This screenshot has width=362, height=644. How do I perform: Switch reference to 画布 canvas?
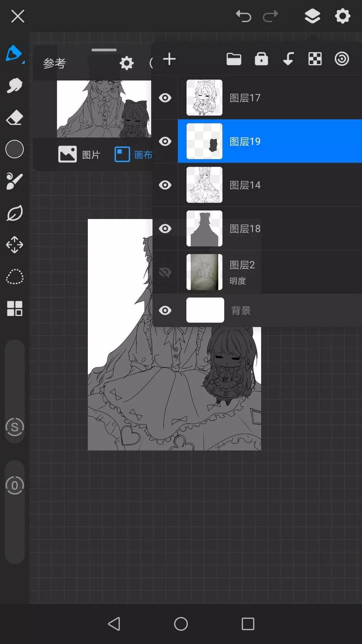(x=133, y=155)
